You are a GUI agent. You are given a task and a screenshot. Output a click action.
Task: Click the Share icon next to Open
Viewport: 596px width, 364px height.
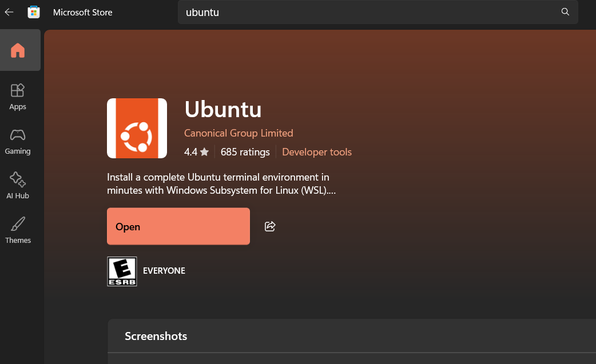[x=269, y=226]
